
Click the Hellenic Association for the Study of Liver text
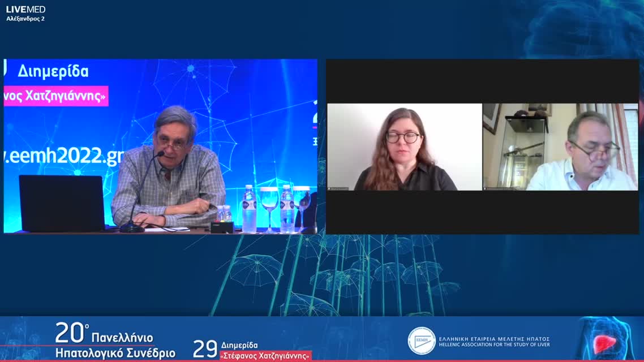click(494, 345)
